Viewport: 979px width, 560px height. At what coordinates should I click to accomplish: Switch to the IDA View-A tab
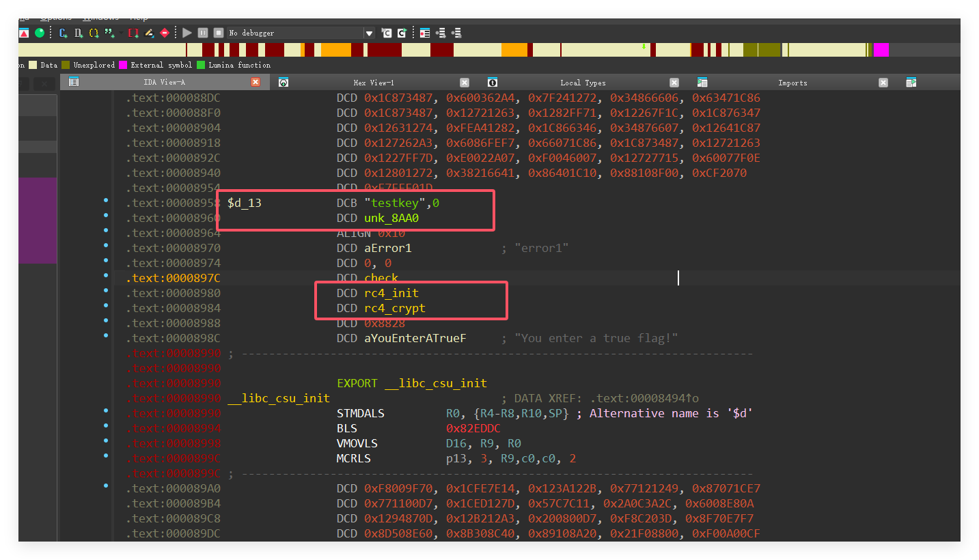(164, 82)
